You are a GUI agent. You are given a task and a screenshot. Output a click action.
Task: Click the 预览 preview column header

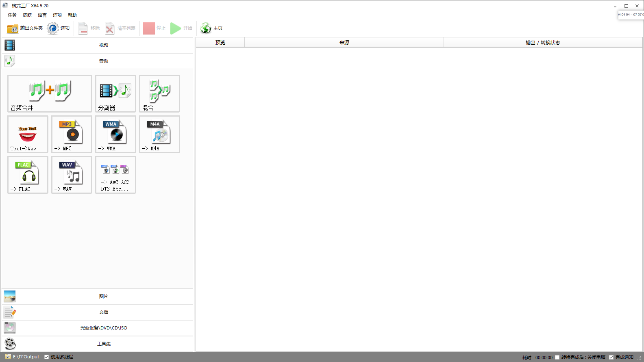point(220,42)
